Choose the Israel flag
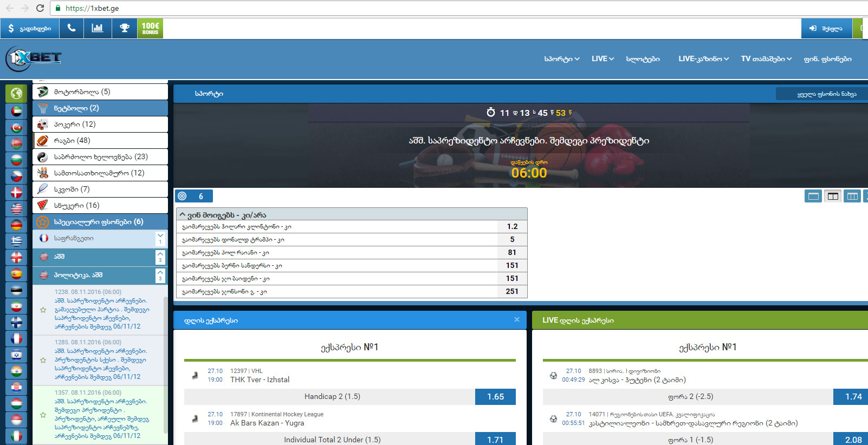The image size is (868, 445). pos(17,355)
